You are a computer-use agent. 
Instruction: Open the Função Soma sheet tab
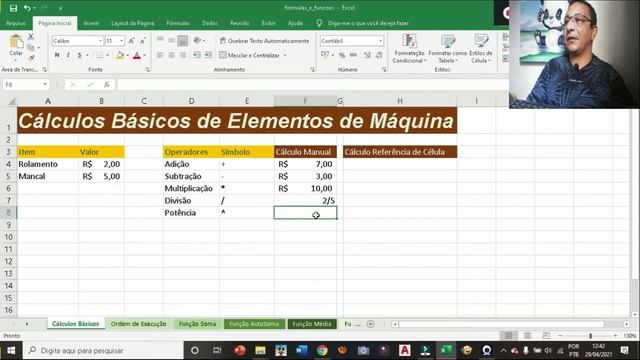[x=197, y=324]
